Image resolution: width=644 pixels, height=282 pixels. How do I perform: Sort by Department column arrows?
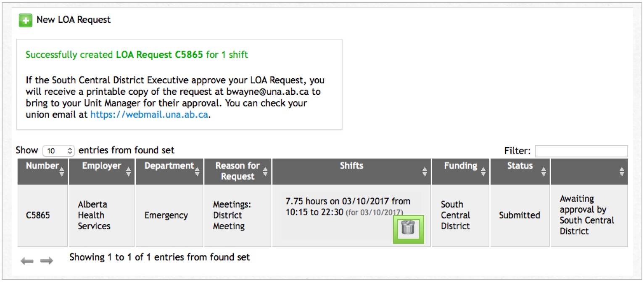click(197, 171)
